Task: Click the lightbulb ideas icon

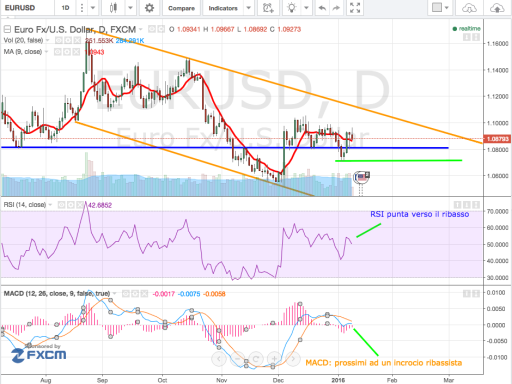Action: 292,8
